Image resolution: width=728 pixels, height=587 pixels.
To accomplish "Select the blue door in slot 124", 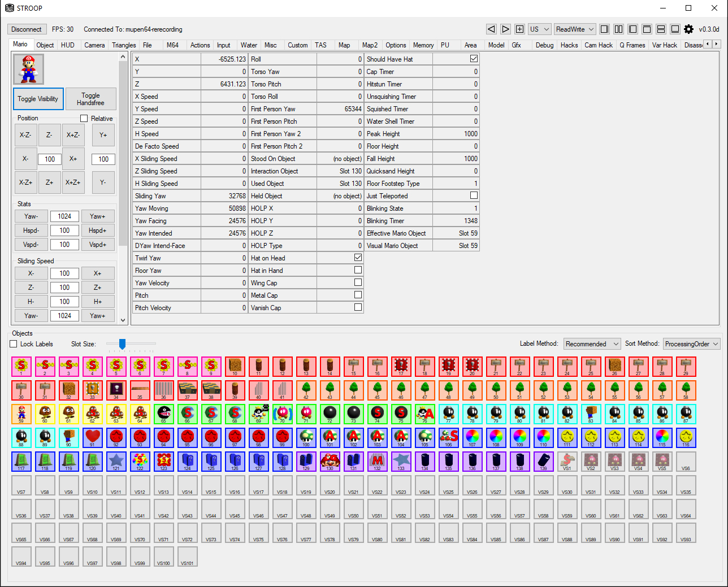I will coord(188,462).
